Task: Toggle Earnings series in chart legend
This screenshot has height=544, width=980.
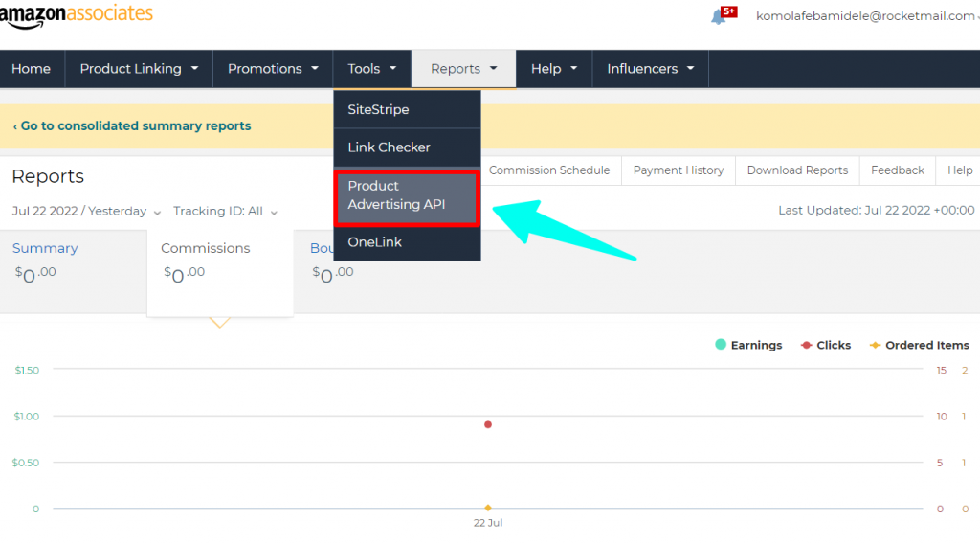Action: (748, 345)
